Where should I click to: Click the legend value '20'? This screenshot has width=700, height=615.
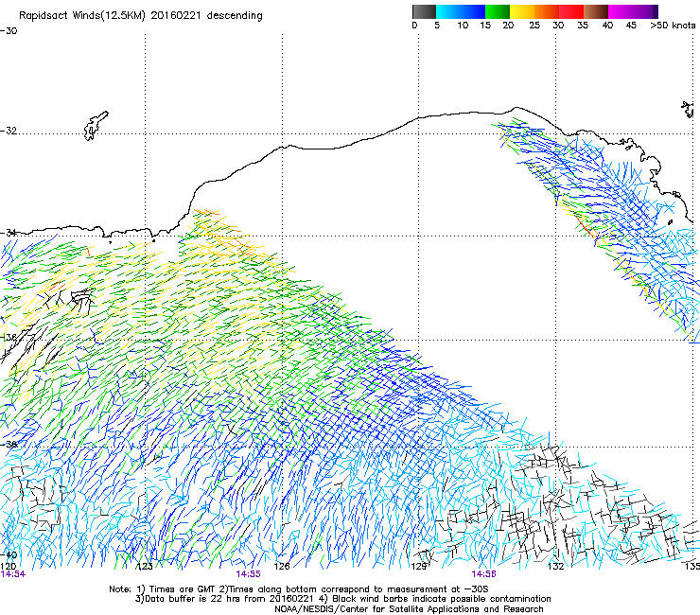coord(508,26)
